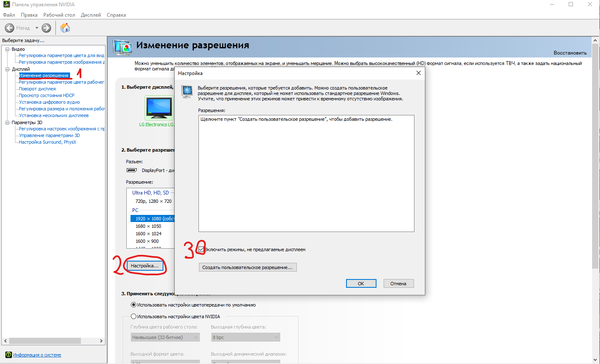
Task: Select 'Поворот дисплея' tree item
Action: tap(37, 89)
